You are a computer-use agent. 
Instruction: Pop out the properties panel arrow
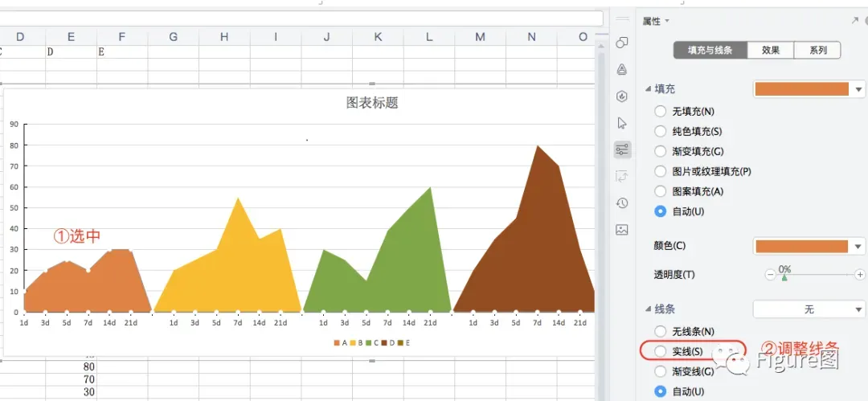(854, 21)
